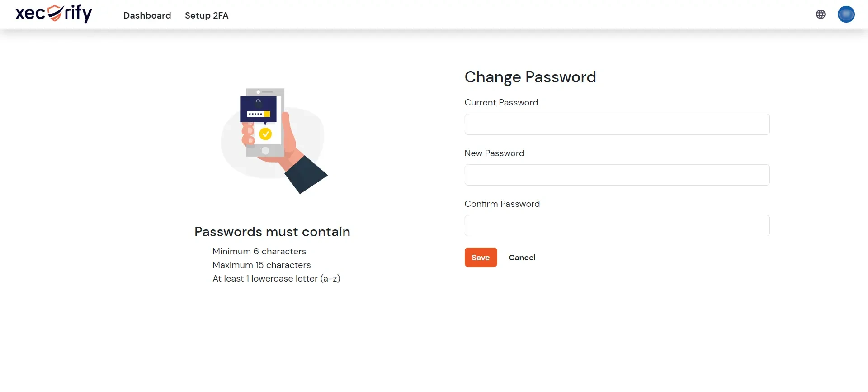Select the Setup 2FA navigation link

tap(207, 15)
